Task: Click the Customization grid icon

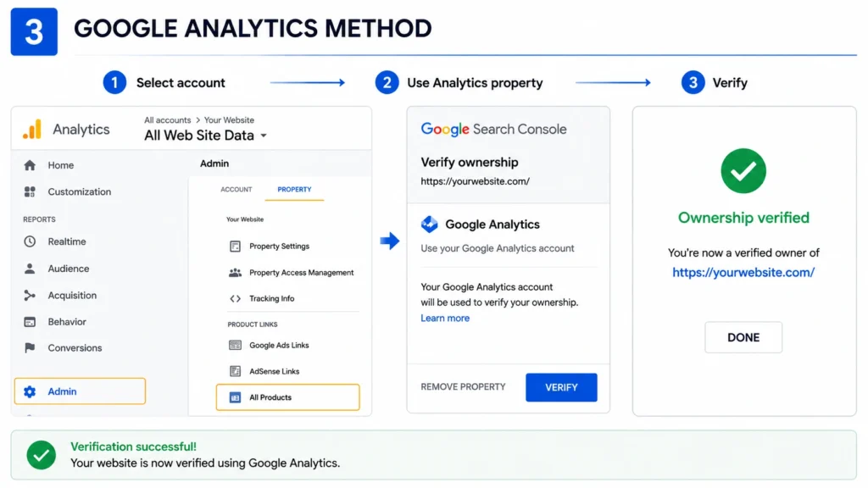Action: point(30,191)
